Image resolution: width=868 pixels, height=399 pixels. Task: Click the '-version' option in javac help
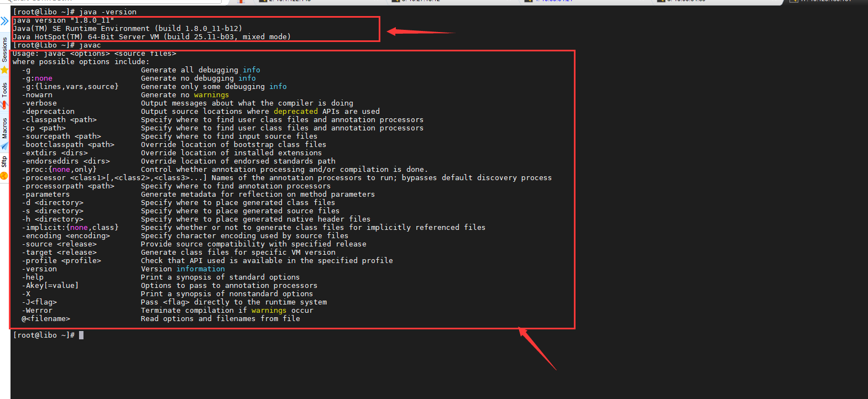(x=39, y=269)
